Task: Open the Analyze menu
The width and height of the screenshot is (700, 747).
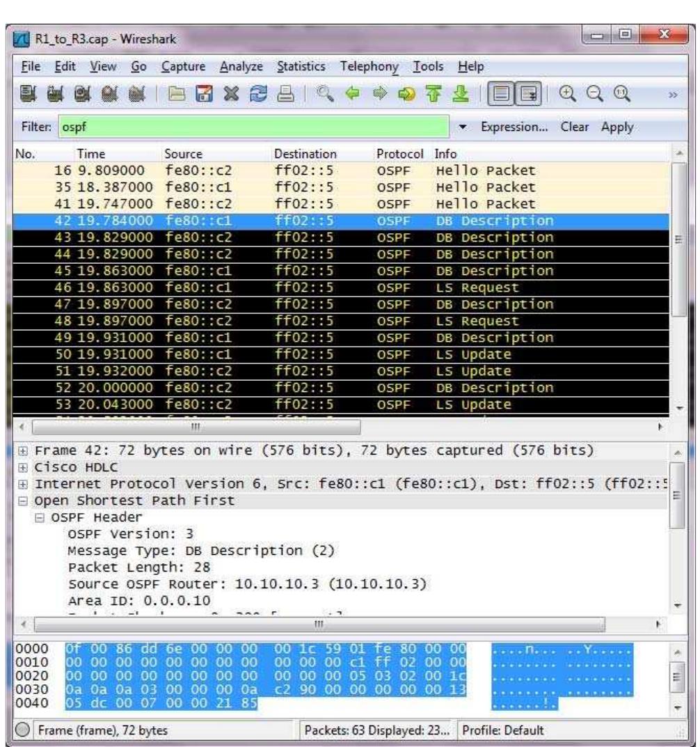Action: click(x=241, y=67)
